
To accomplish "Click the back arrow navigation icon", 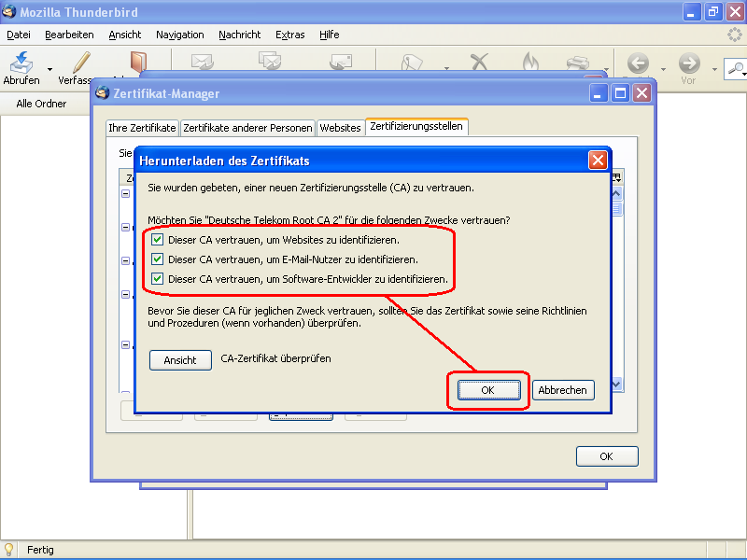I will tap(639, 63).
